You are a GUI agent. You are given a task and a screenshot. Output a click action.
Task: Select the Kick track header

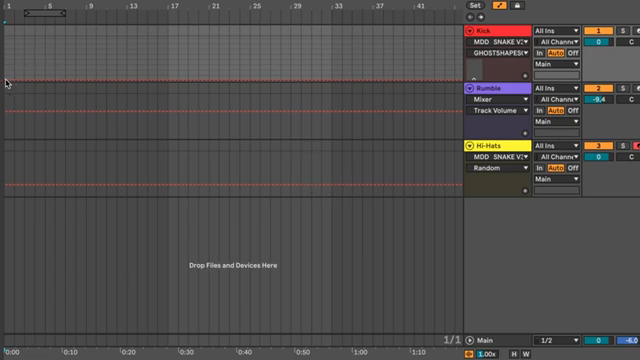498,31
